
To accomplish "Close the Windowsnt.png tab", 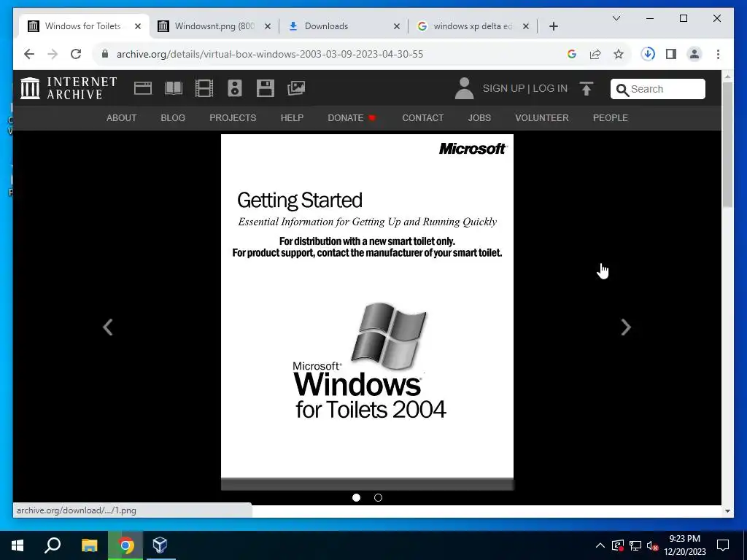I will tap(267, 26).
